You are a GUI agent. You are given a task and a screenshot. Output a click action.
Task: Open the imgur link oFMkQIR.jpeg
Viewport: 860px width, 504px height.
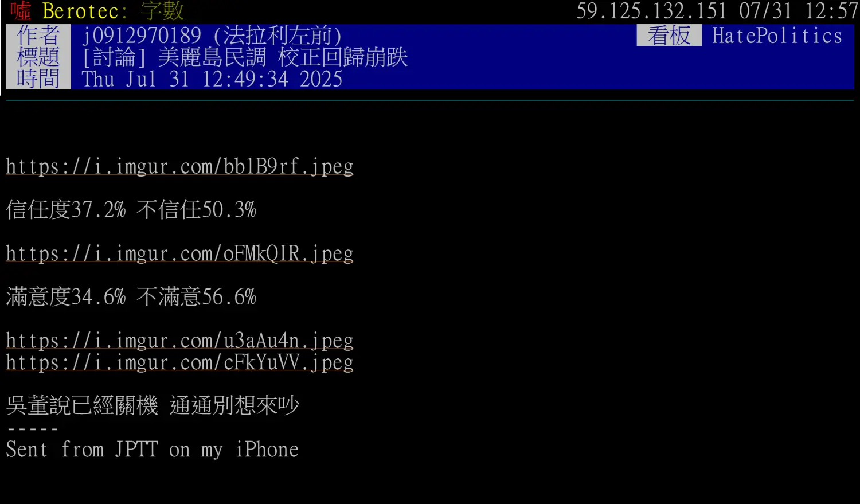[x=179, y=253]
